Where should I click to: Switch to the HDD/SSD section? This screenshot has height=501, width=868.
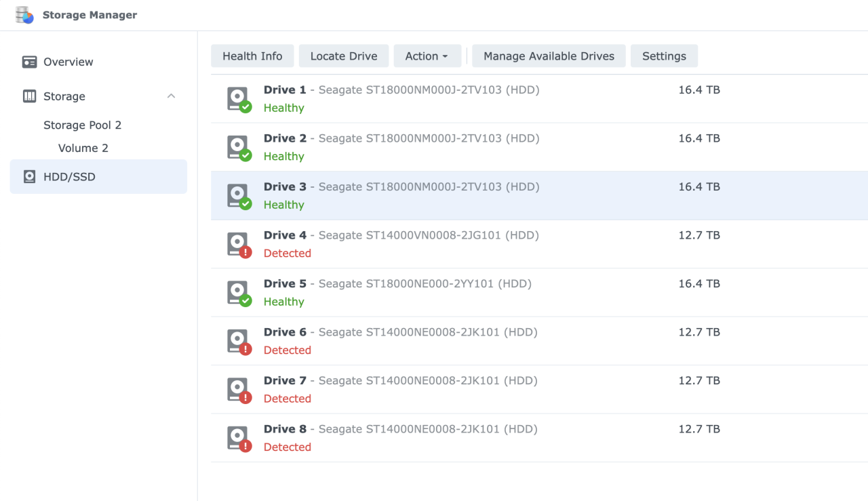[69, 177]
